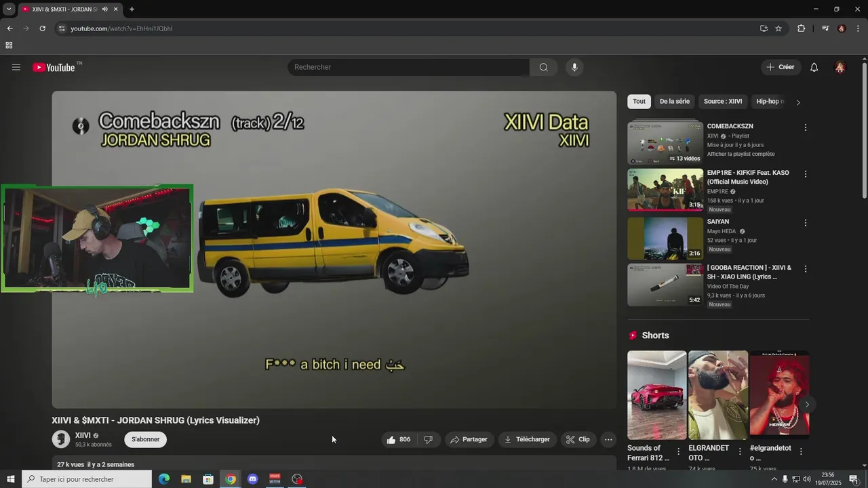Image resolution: width=868 pixels, height=488 pixels.
Task: Bookmark this page with the star icon
Action: (778, 28)
